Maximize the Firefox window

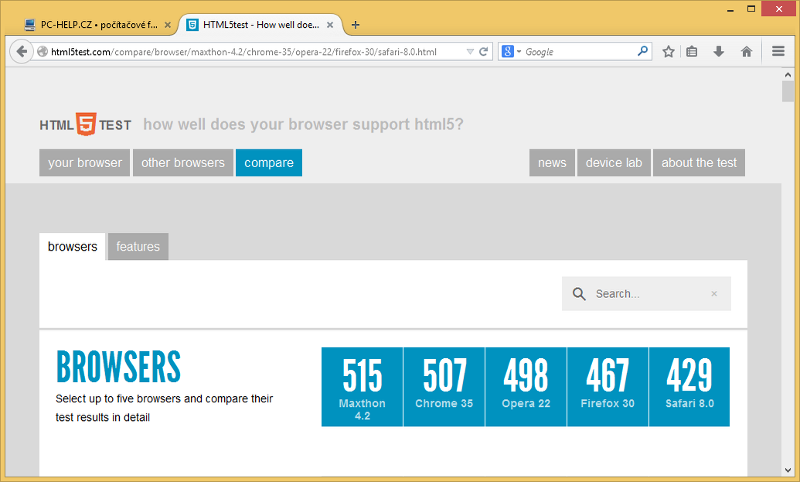pos(751,9)
